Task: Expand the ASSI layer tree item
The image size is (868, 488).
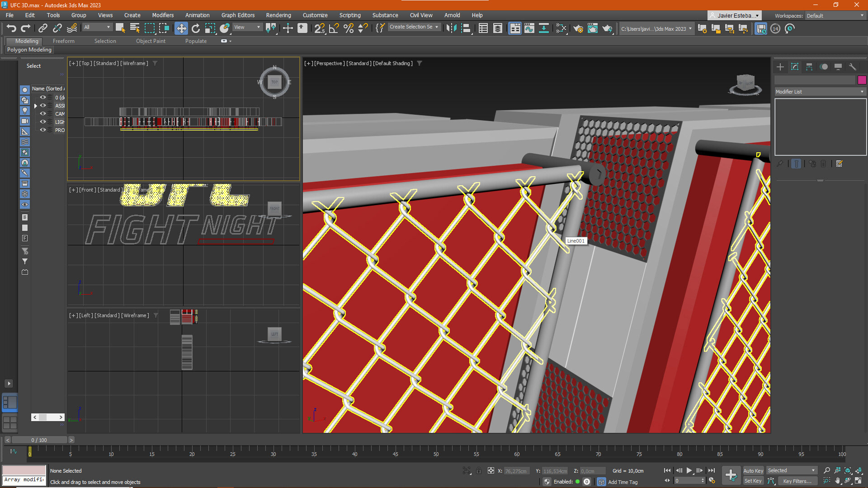Action: (x=35, y=106)
